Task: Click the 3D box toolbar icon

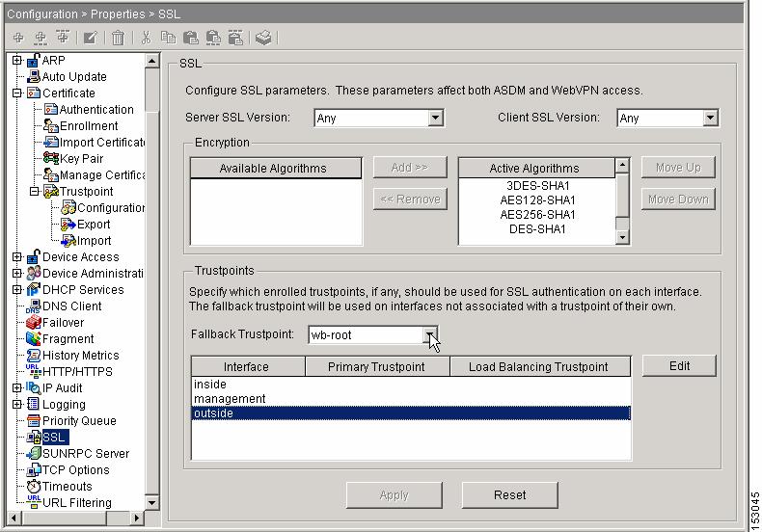Action: click(x=263, y=38)
